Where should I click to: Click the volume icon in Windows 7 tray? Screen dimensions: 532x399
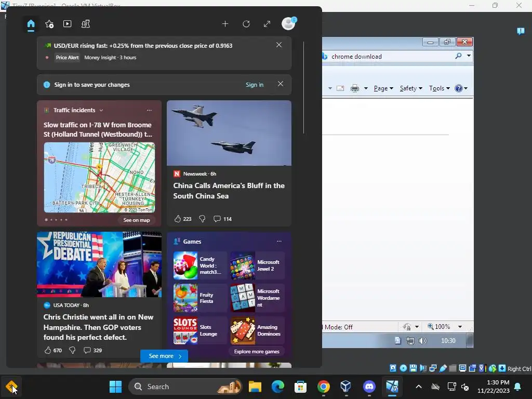coord(422,341)
